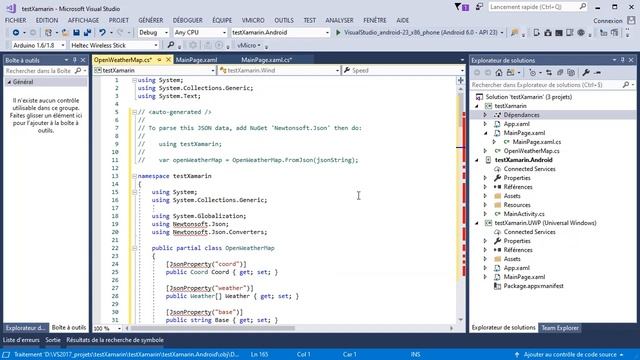Collapse the OpenWeatherMap class on line 22

[x=134, y=248]
